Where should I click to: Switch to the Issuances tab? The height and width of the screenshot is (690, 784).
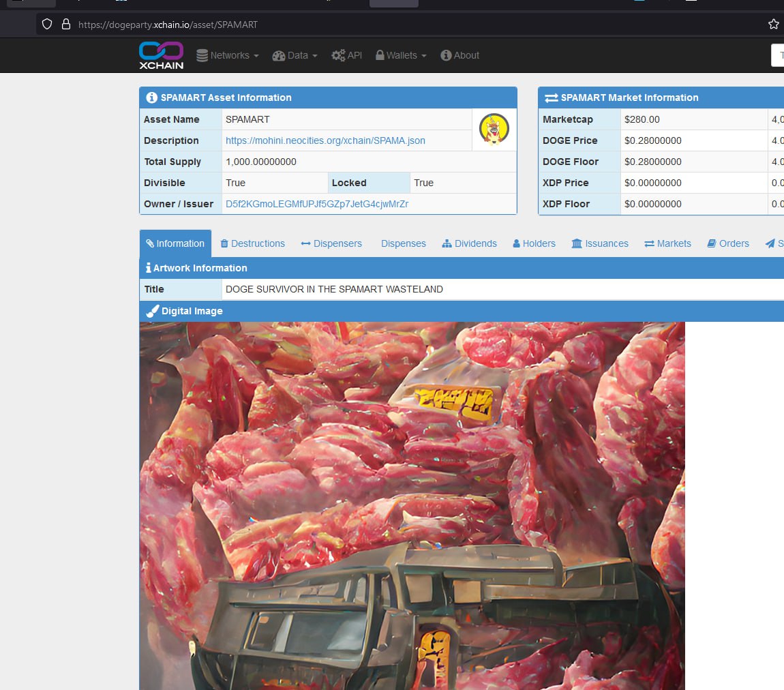click(600, 243)
